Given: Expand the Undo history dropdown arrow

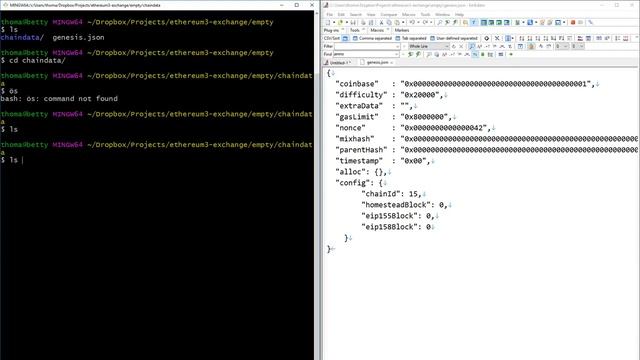Looking at the screenshot, I should click(418, 22).
